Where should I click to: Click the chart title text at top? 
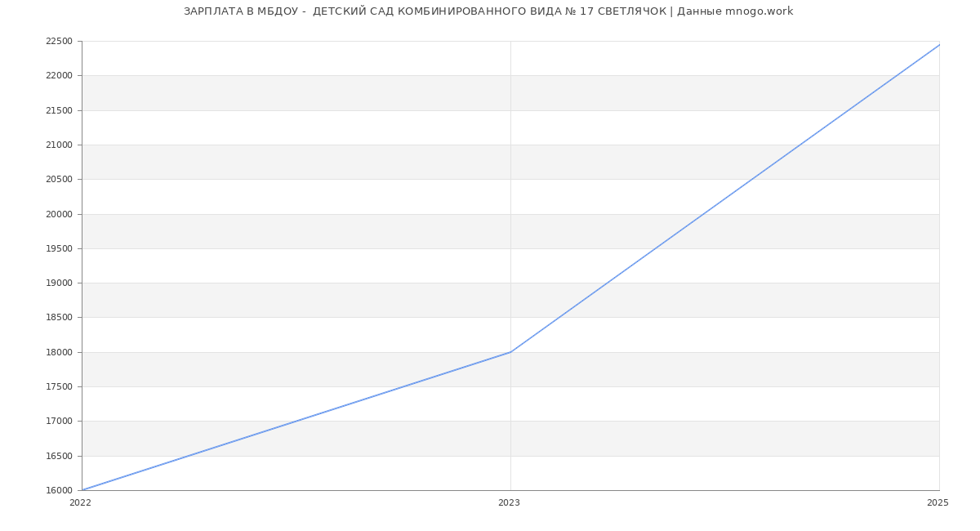488,11
